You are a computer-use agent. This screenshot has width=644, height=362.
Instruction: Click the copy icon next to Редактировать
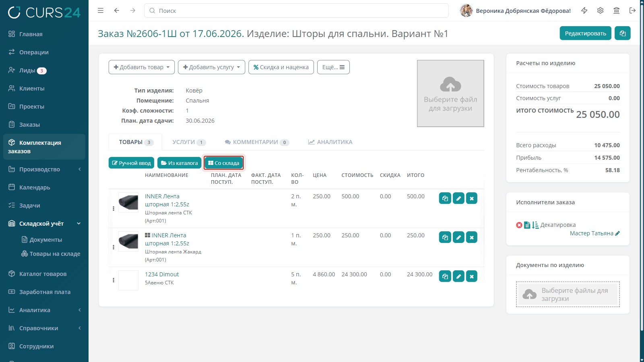pyautogui.click(x=623, y=33)
